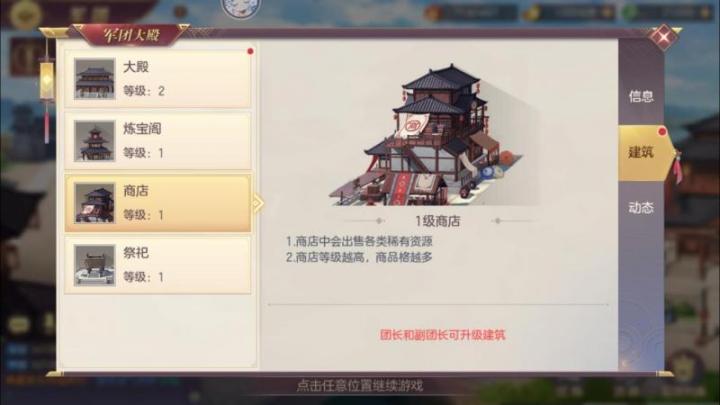
Task: Select the 炼宝阁 building entry
Action: [158, 141]
